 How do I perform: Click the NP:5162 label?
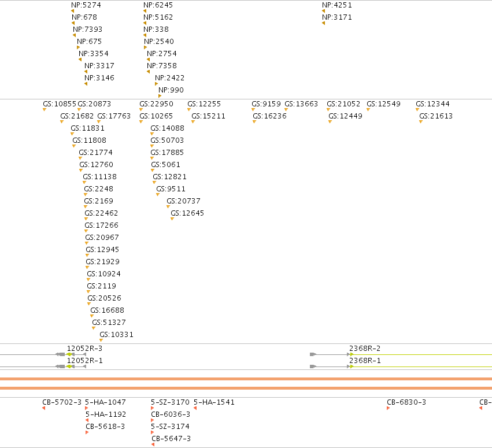(158, 17)
